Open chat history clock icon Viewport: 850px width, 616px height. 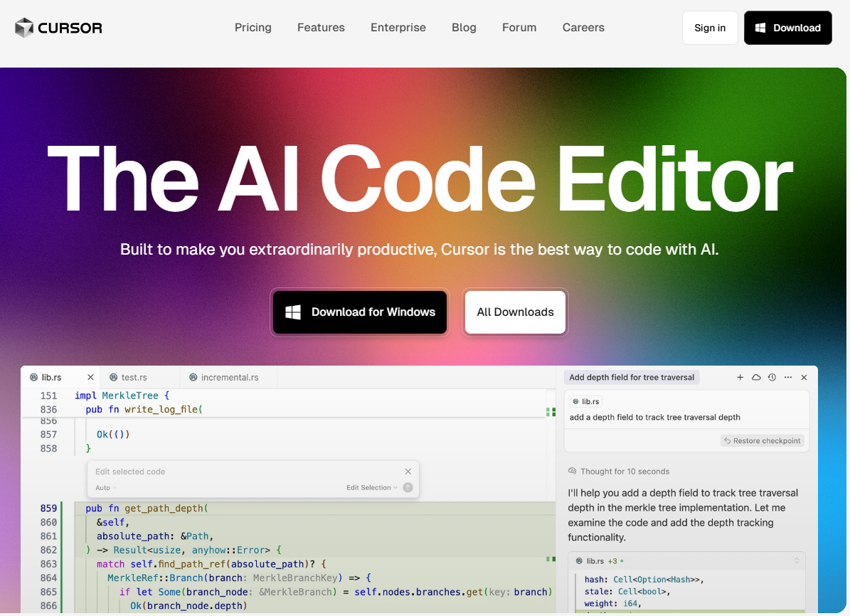[772, 378]
